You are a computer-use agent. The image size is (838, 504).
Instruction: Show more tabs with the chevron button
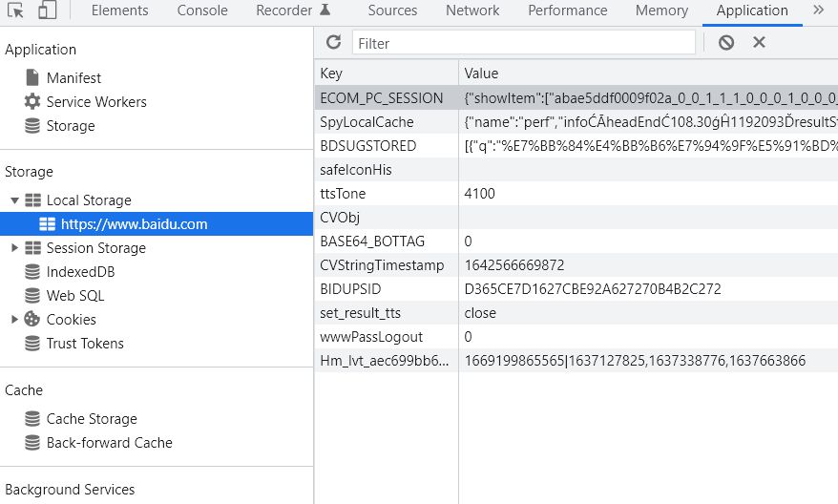tap(818, 10)
